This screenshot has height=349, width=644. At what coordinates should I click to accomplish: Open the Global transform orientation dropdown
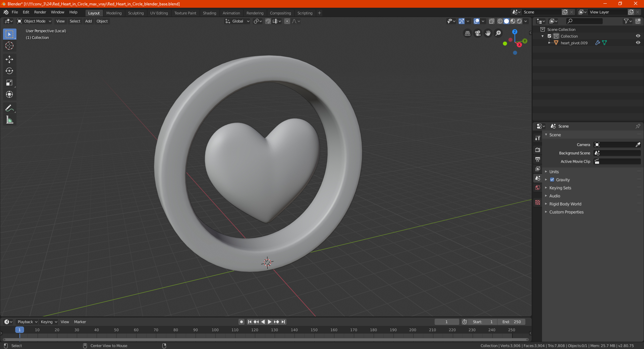tap(237, 21)
